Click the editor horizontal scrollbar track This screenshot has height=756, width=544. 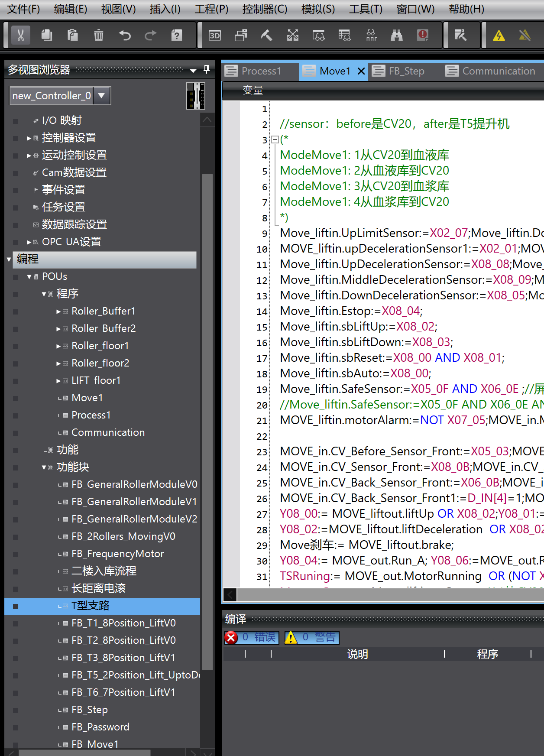(390, 595)
